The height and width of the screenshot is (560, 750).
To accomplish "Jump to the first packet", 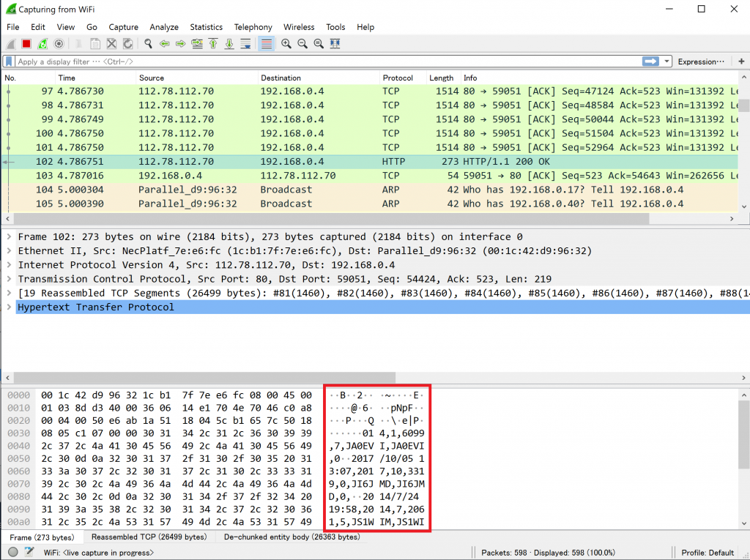I will [213, 44].
